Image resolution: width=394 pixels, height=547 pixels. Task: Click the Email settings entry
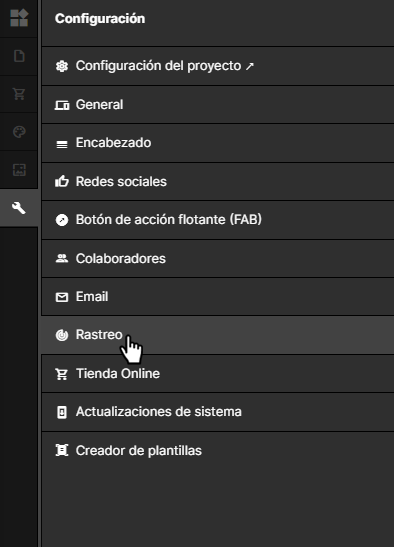[218, 297]
